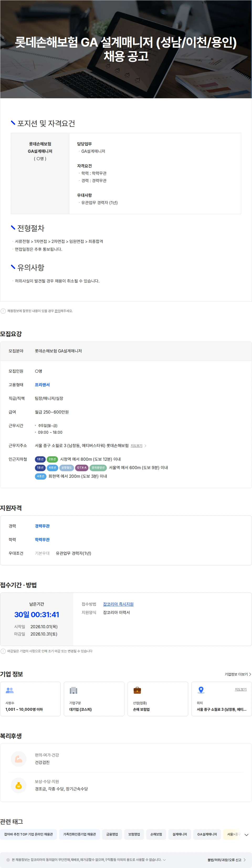Image resolution: width=252 pixels, height=868 pixels.
Task: Click the 사원수 1,001~10,000명 card
Action: (30, 699)
